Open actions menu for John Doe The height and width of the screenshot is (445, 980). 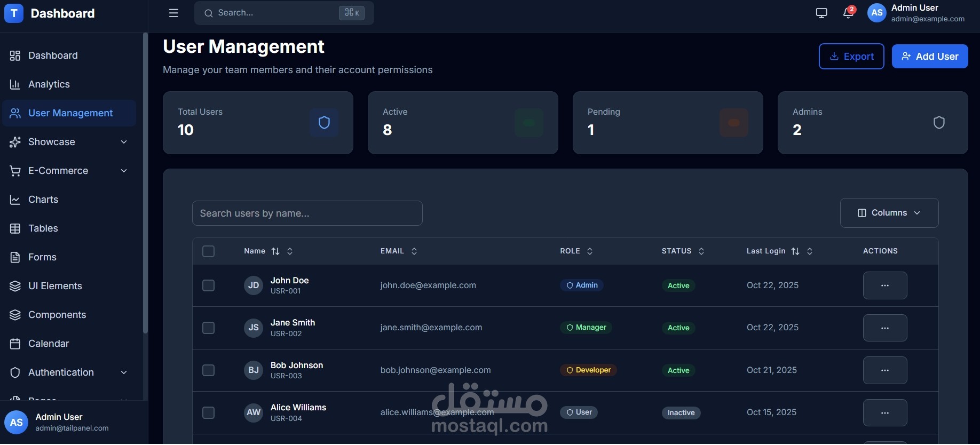click(x=885, y=285)
